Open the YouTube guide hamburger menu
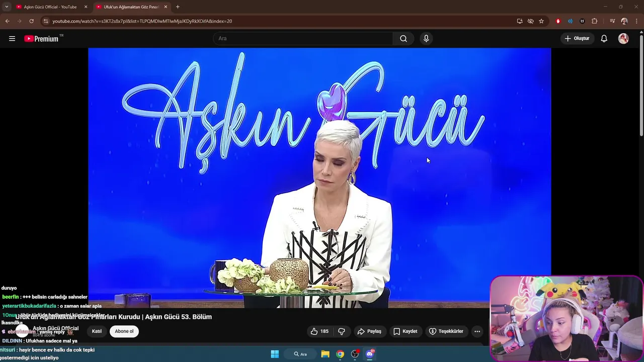Screen dimensions: 644x362 12,39
